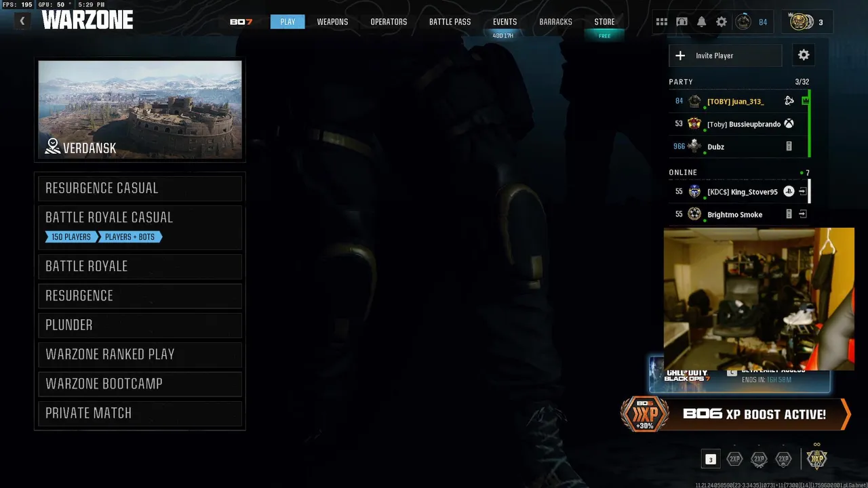Select the Battle Royale mode
The height and width of the screenshot is (488, 868).
[140, 266]
